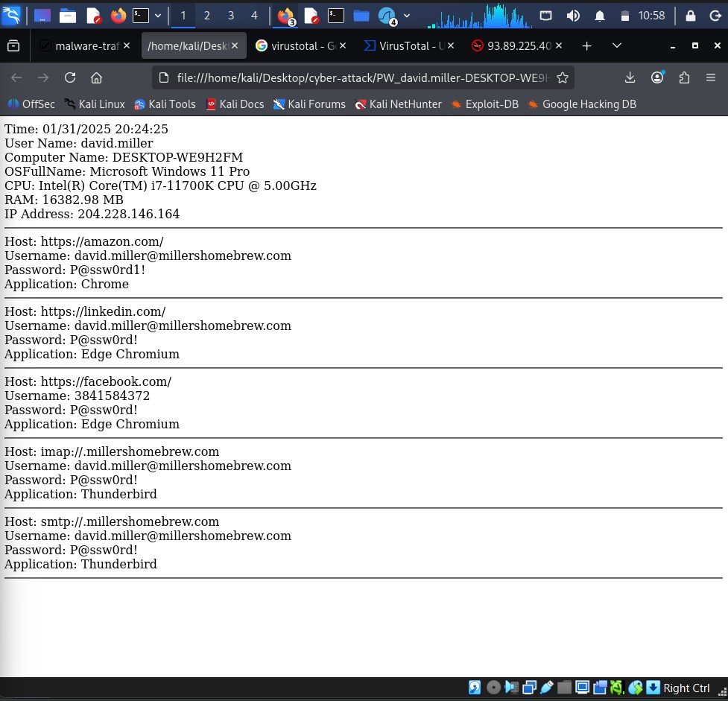Select the text editor window in the taskbar
Viewport: 728px width, 701px height.
[311, 16]
